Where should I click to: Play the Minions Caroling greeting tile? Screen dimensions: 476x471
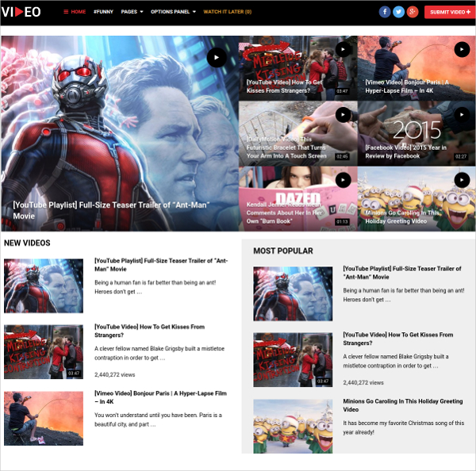point(461,180)
